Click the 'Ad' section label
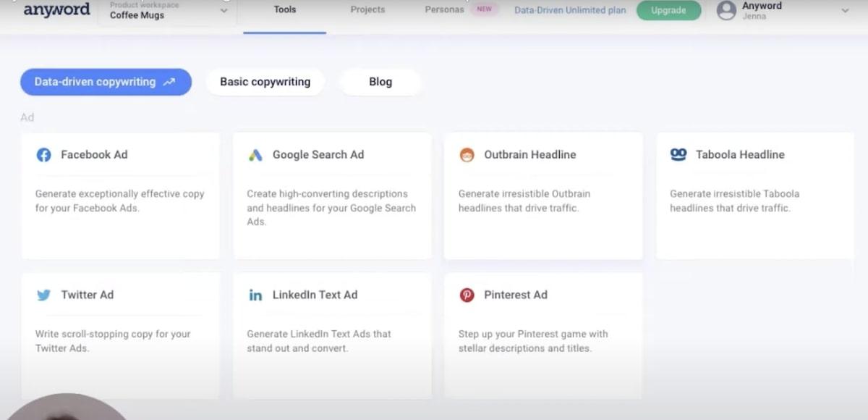This screenshot has width=868, height=420. (27, 117)
